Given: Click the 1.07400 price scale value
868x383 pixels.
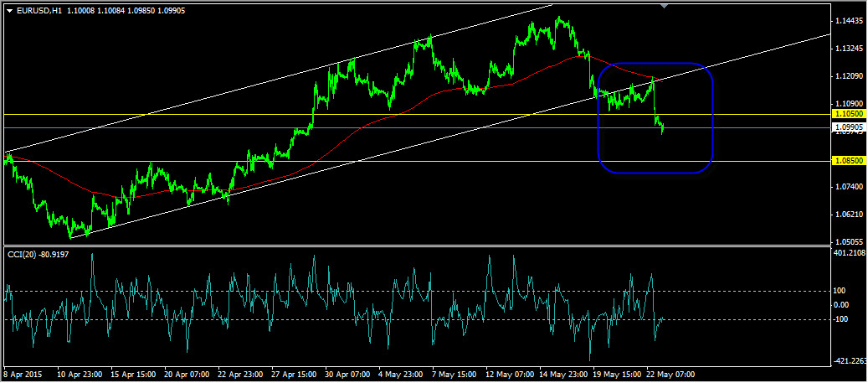Looking at the screenshot, I should [850, 187].
